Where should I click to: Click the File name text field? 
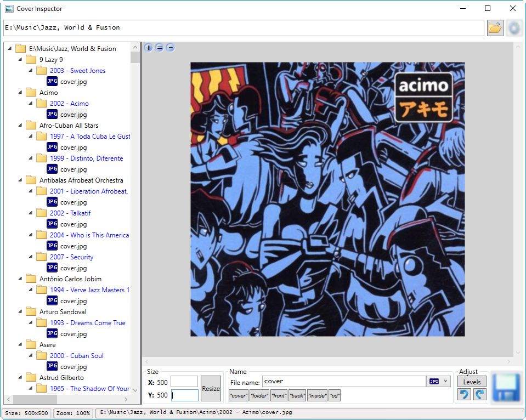344,382
